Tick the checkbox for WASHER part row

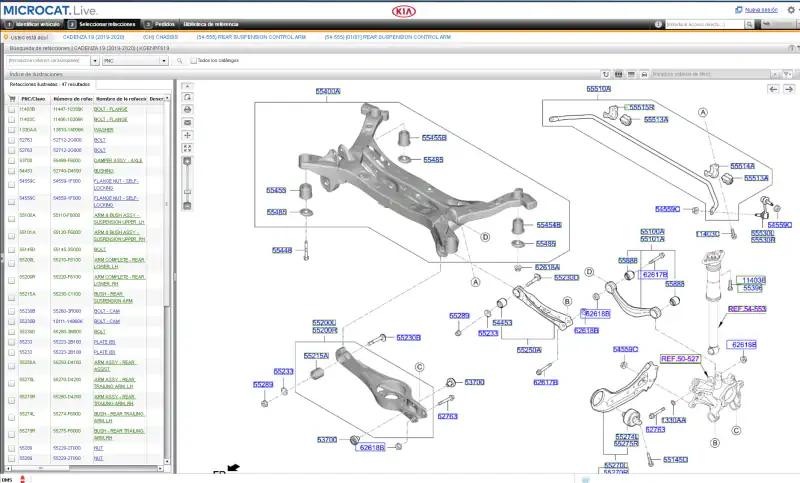12,129
